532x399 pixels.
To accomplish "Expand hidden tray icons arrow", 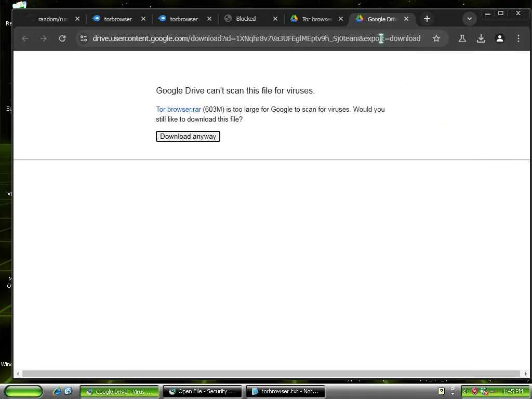I will pyautogui.click(x=465, y=392).
